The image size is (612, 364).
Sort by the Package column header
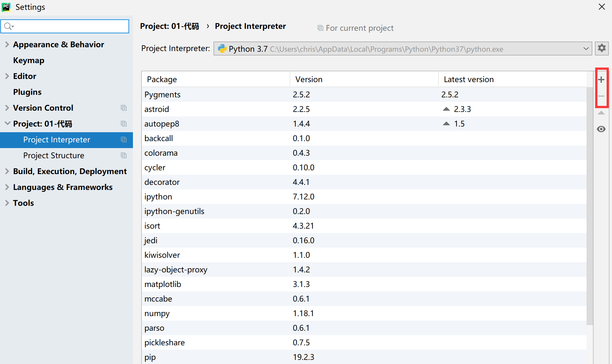216,79
